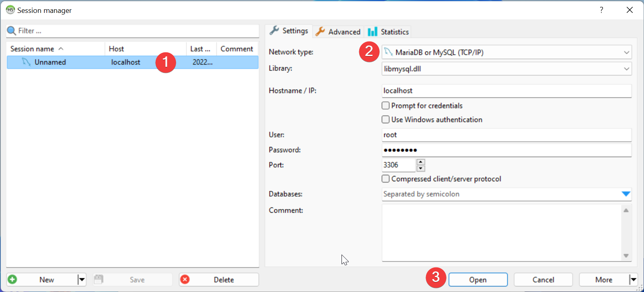Click the dolphin icon beside Unnamed session

(26, 62)
